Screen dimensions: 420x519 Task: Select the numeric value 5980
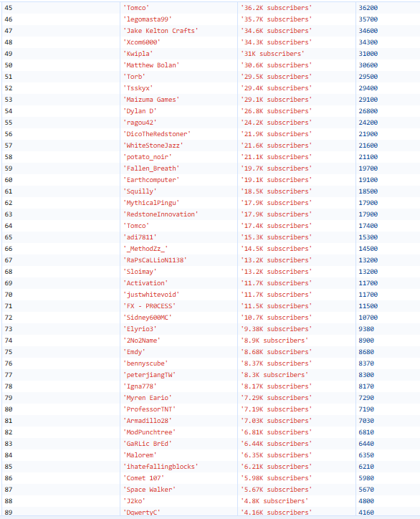tap(366, 478)
